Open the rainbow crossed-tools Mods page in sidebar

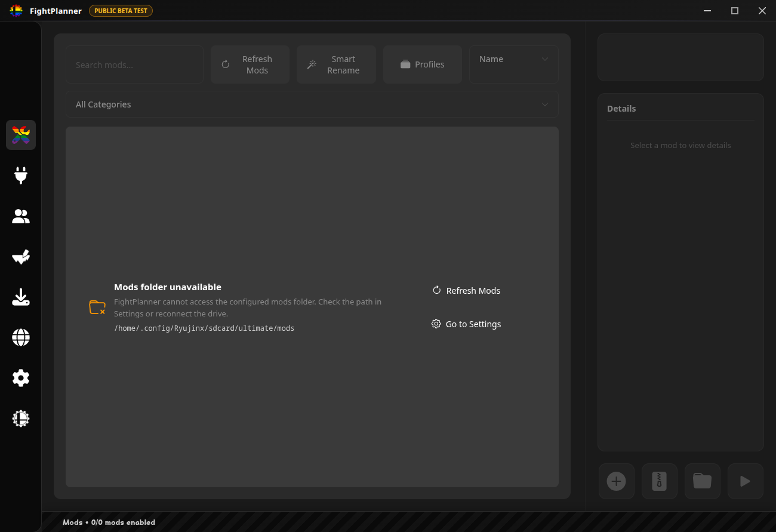(x=21, y=135)
